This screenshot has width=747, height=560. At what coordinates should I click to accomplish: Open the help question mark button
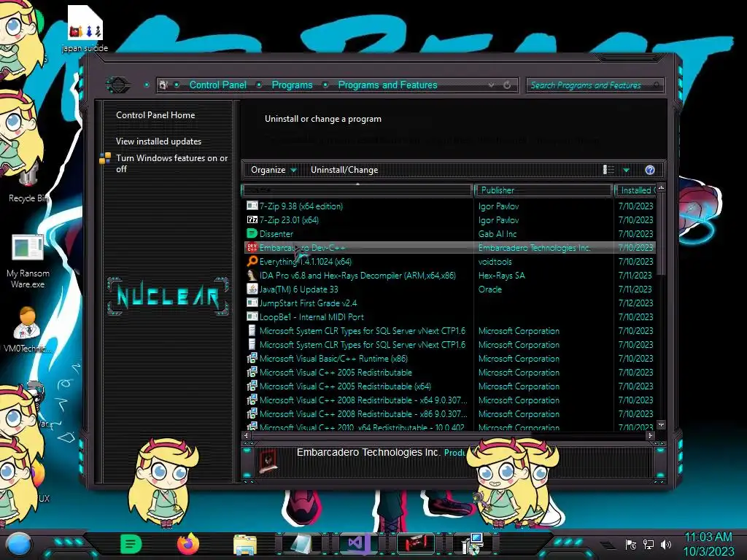(650, 170)
